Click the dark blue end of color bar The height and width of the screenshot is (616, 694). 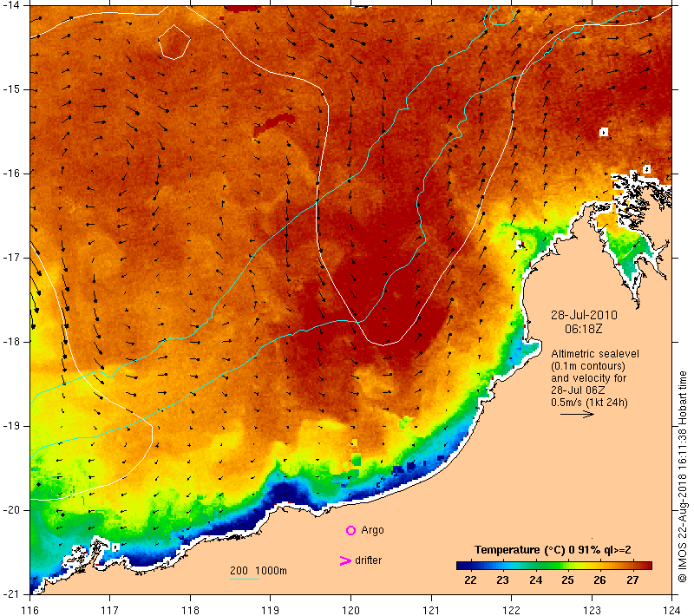(462, 565)
